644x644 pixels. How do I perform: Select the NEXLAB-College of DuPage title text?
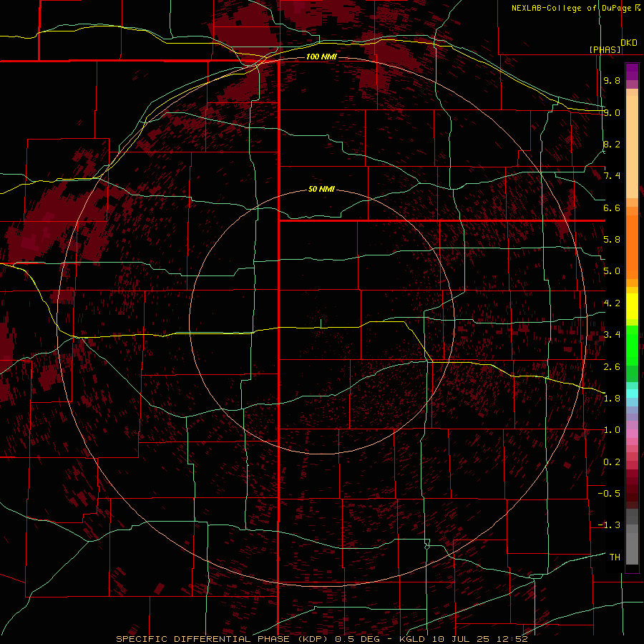571,8
